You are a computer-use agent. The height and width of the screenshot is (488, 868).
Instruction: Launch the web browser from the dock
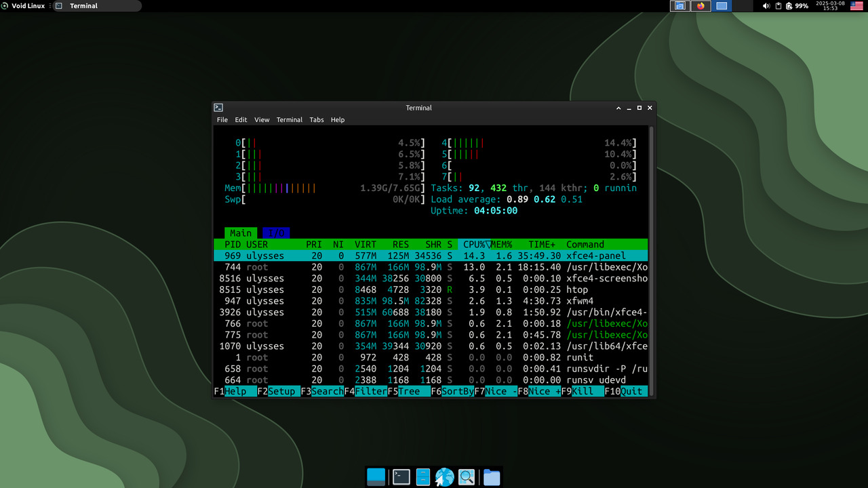tap(444, 477)
